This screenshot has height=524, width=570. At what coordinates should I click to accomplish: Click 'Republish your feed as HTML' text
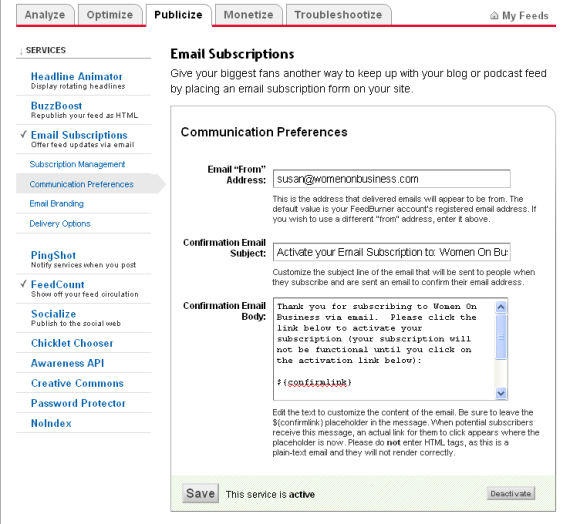[x=84, y=116]
